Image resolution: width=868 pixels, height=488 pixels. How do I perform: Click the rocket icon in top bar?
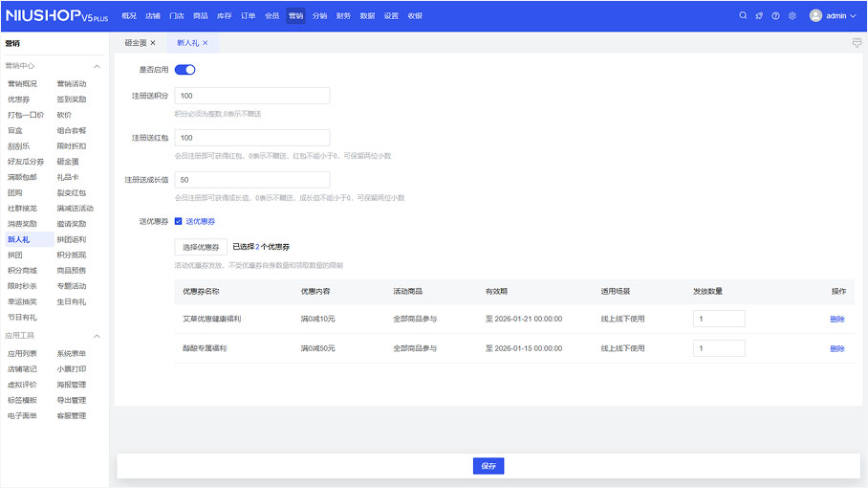pyautogui.click(x=759, y=16)
